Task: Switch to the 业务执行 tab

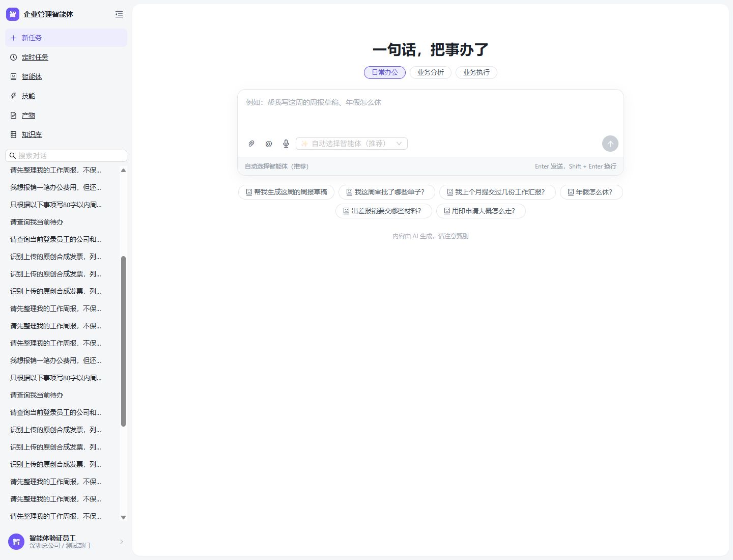Action: coord(476,72)
